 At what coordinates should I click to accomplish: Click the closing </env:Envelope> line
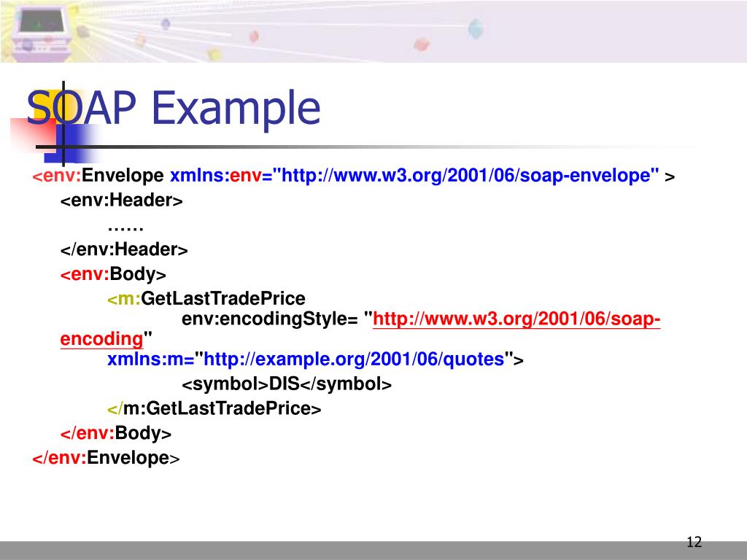106,458
